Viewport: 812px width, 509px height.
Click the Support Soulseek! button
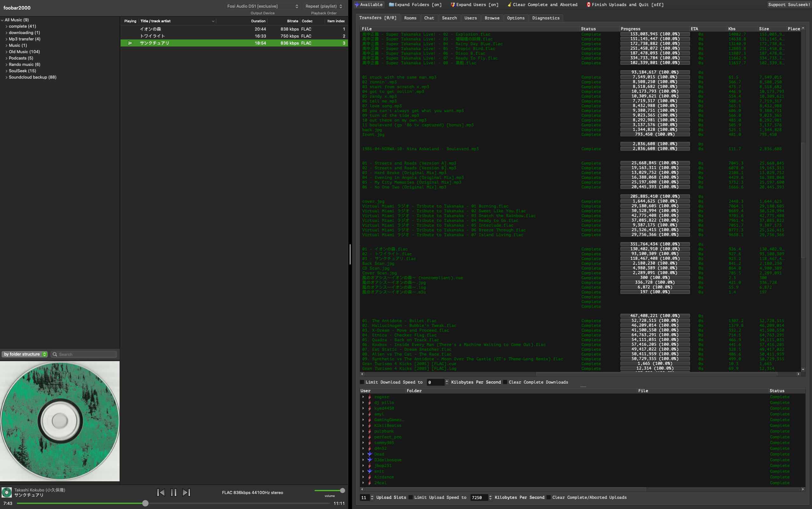(x=789, y=5)
